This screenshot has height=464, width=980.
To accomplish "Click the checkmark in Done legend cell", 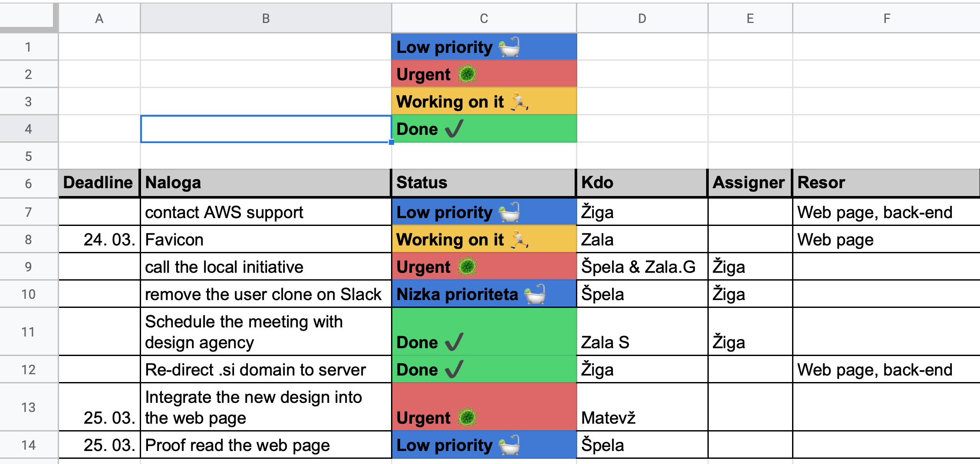I will coord(454,129).
